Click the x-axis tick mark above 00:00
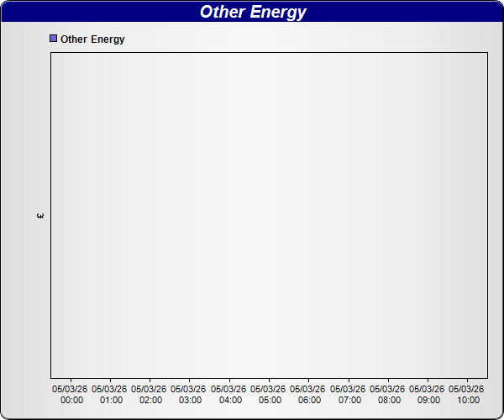Viewport: 504px width, 420px height. [71, 381]
